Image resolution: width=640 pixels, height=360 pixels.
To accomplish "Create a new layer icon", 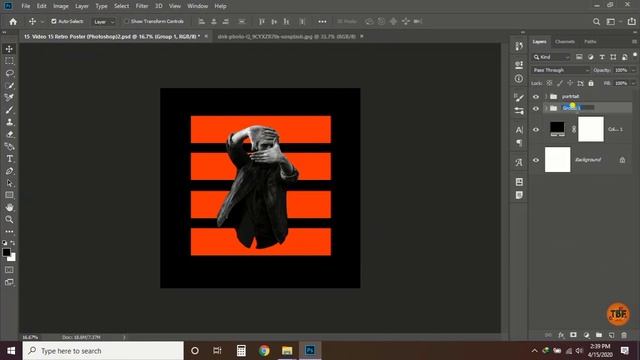I will pyautogui.click(x=611, y=335).
